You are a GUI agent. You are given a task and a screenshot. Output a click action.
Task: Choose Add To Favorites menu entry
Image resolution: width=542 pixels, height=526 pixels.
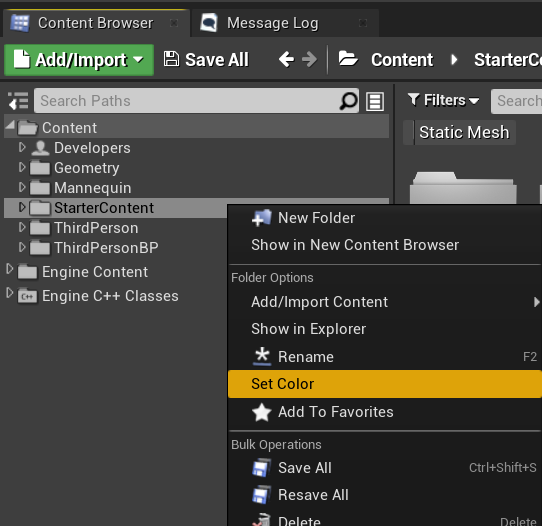pyautogui.click(x=385, y=412)
